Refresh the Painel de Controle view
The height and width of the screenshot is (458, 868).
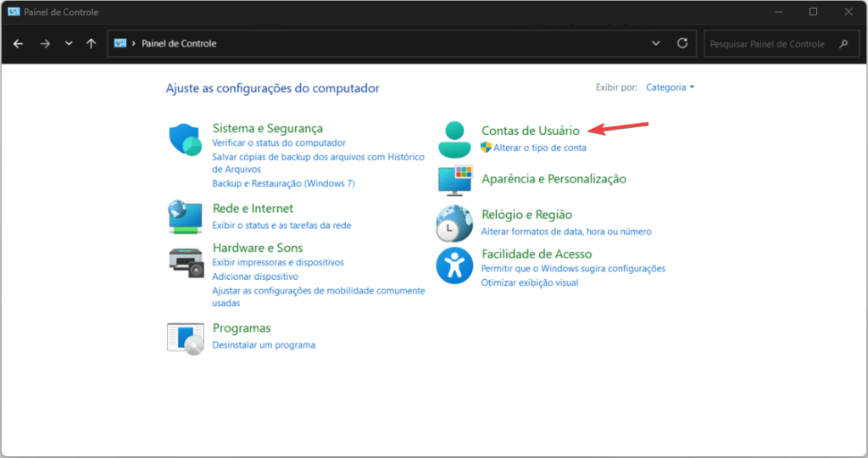tap(682, 43)
